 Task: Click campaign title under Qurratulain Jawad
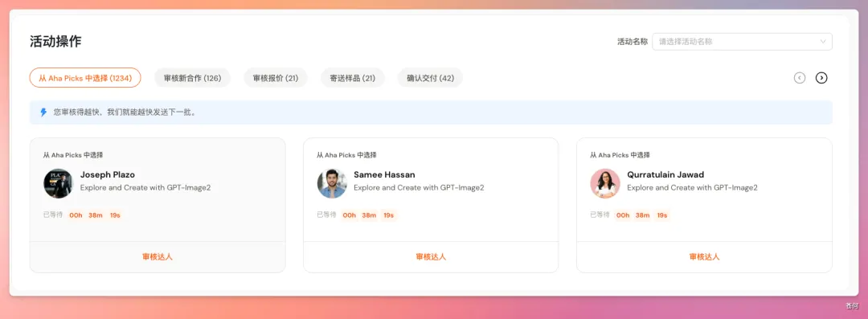pos(693,188)
